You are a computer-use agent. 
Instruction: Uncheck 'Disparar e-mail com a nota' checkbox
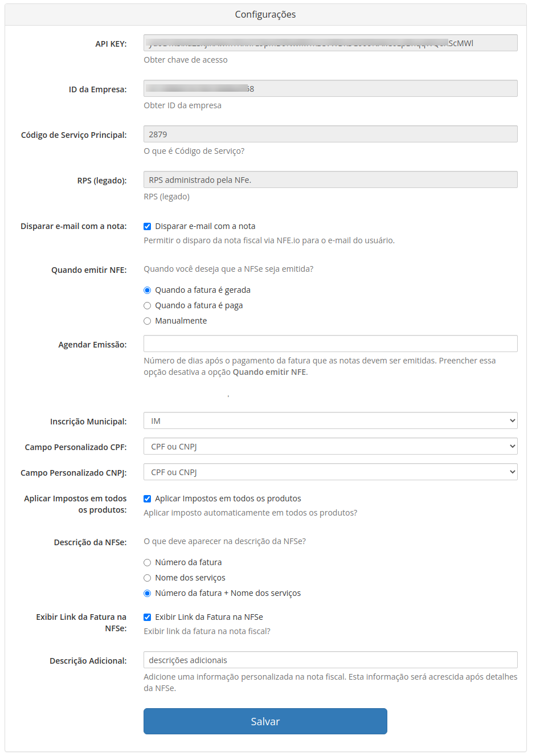coord(147,226)
